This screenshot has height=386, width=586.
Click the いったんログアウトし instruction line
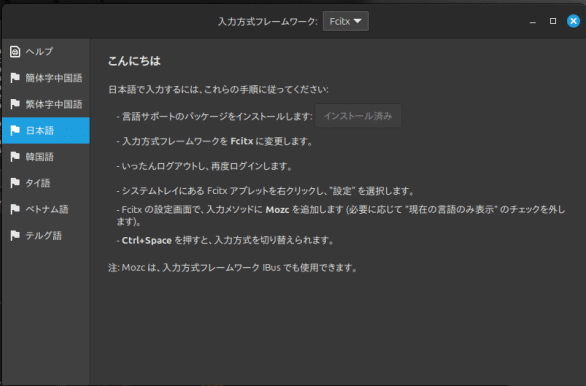(204, 166)
